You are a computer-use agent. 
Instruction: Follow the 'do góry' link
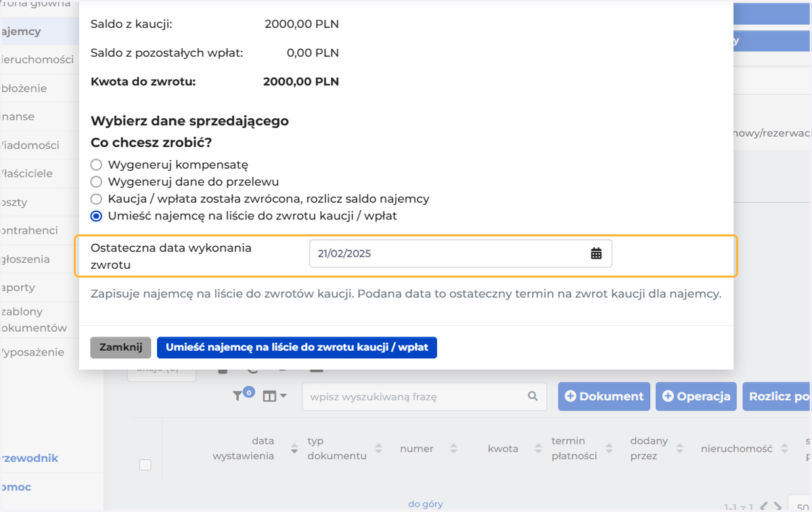pos(426,504)
